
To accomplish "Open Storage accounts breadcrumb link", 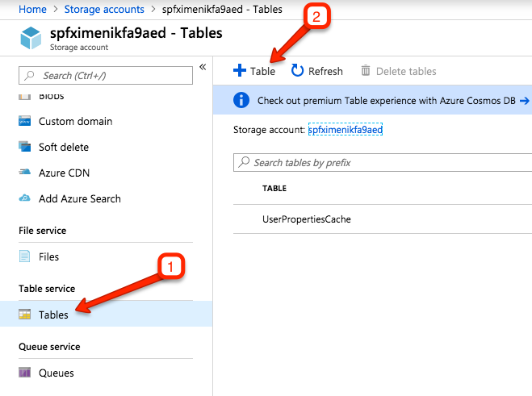I will click(103, 9).
